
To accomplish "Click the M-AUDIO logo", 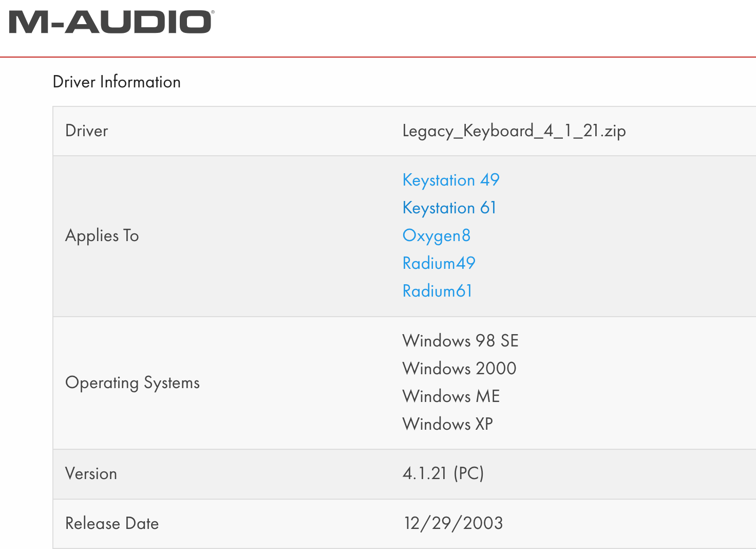I will tap(110, 23).
